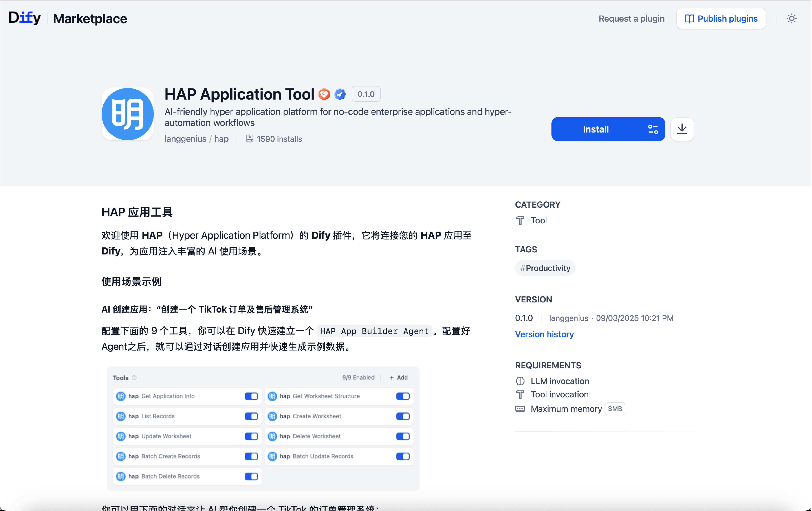The image size is (812, 511).
Task: Click the Publish plugins button
Action: point(721,19)
